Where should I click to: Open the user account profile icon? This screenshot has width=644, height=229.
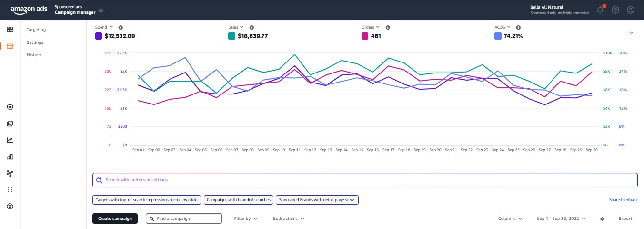[631, 10]
